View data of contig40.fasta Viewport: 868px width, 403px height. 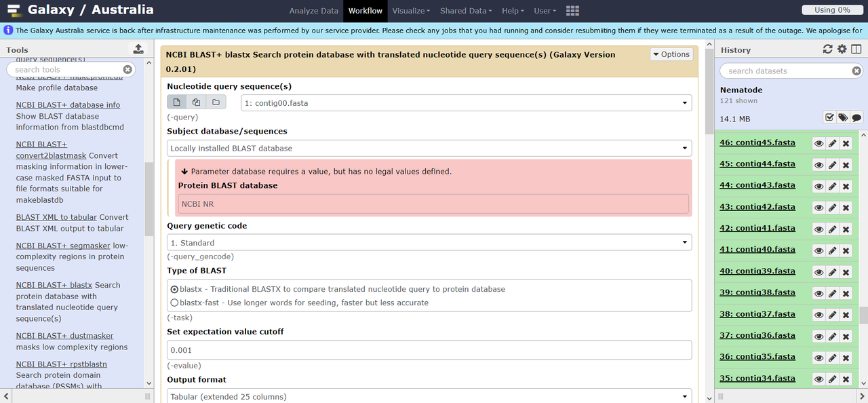819,251
